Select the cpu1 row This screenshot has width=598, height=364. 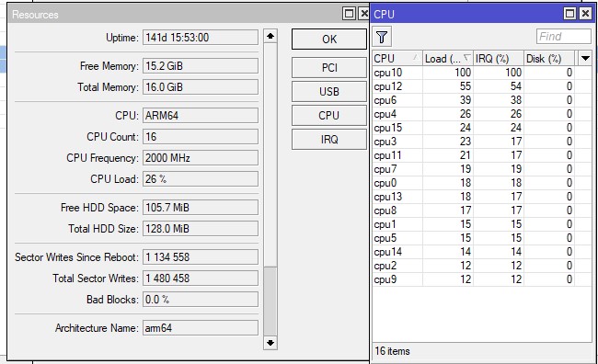pyautogui.click(x=482, y=224)
